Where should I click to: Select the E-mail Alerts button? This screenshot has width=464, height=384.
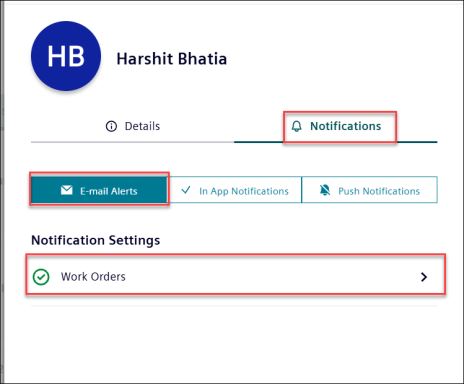click(99, 190)
